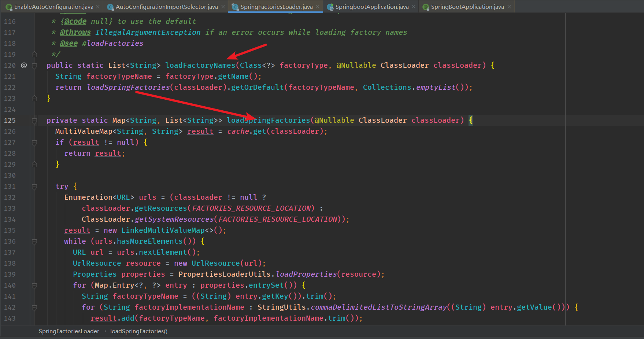This screenshot has width=644, height=339.
Task: Click the class icon on AutoConfigurationImportSelector.java tab
Action: [110, 7]
